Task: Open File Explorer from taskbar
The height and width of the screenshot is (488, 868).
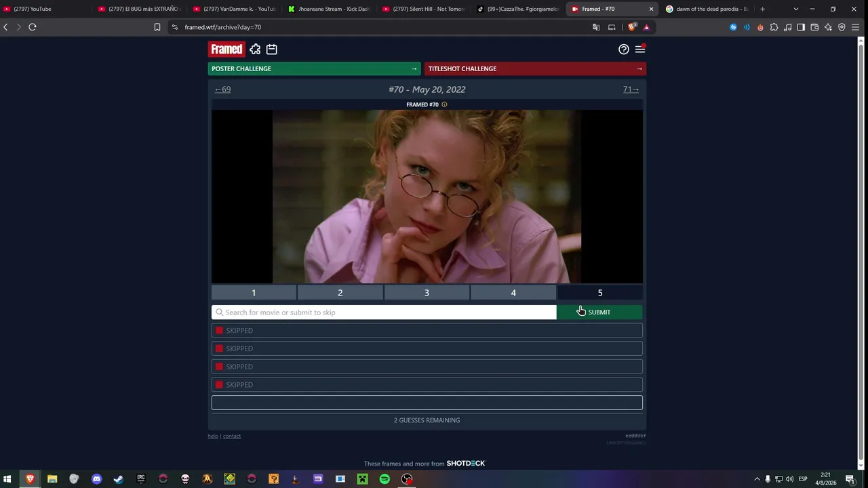Action: pyautogui.click(x=52, y=479)
